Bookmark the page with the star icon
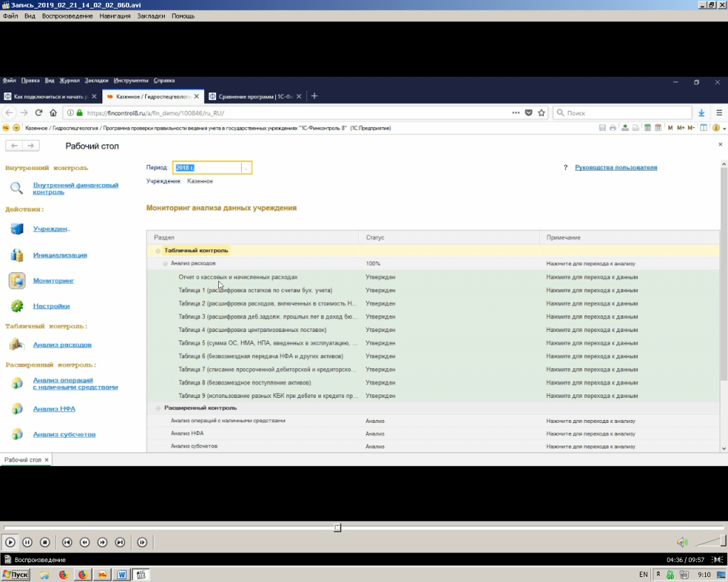This screenshot has height=582, width=728. [x=542, y=113]
